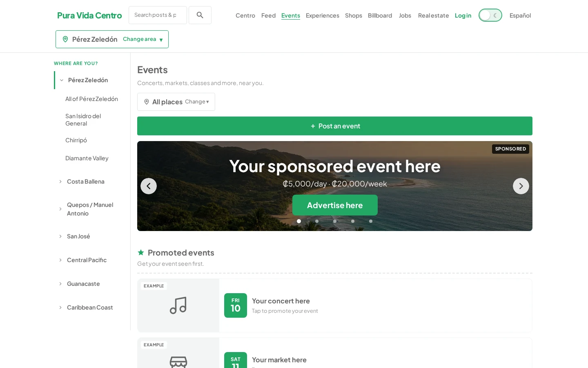Image resolution: width=588 pixels, height=368 pixels.
Task: Toggle dark mode switch
Action: point(490,15)
